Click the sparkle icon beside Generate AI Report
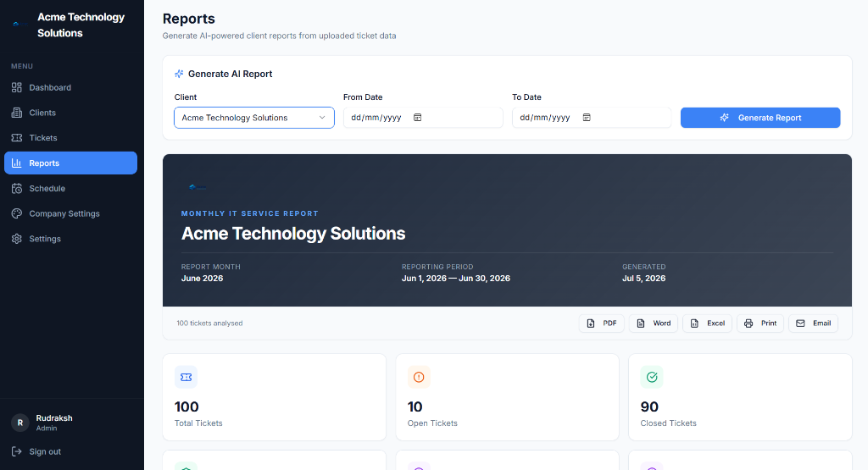Image resolution: width=868 pixels, height=470 pixels. point(179,74)
